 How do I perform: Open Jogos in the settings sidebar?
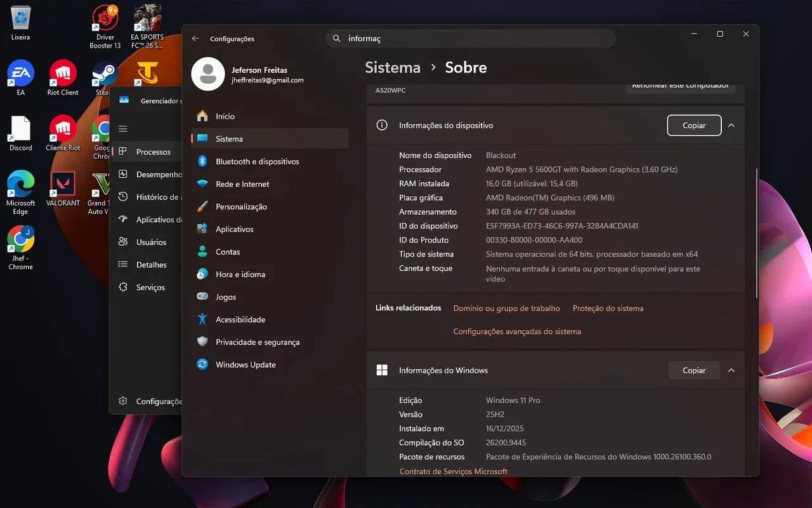coord(270,297)
